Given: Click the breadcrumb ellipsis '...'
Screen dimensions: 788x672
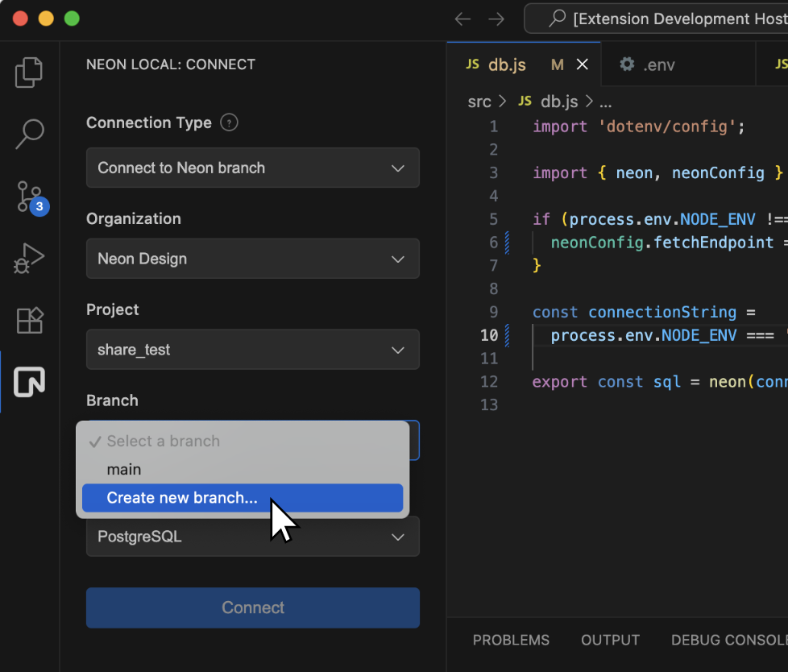Looking at the screenshot, I should coord(606,103).
